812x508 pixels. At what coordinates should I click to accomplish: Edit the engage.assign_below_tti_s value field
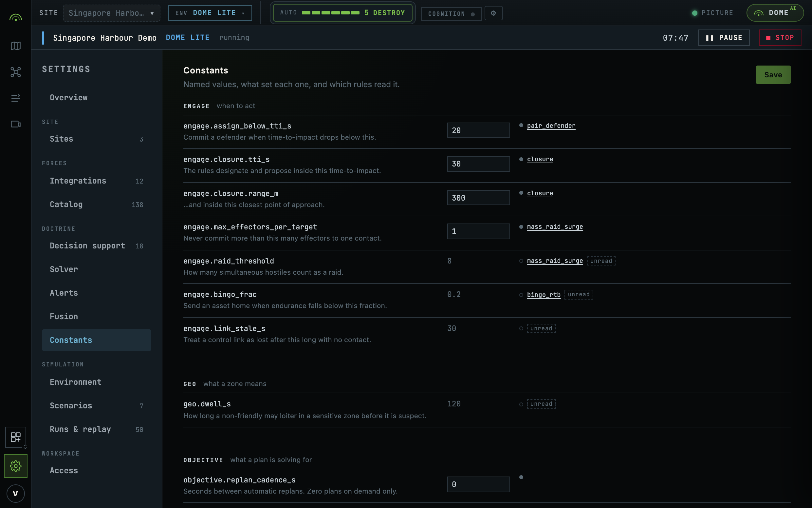pyautogui.click(x=478, y=130)
